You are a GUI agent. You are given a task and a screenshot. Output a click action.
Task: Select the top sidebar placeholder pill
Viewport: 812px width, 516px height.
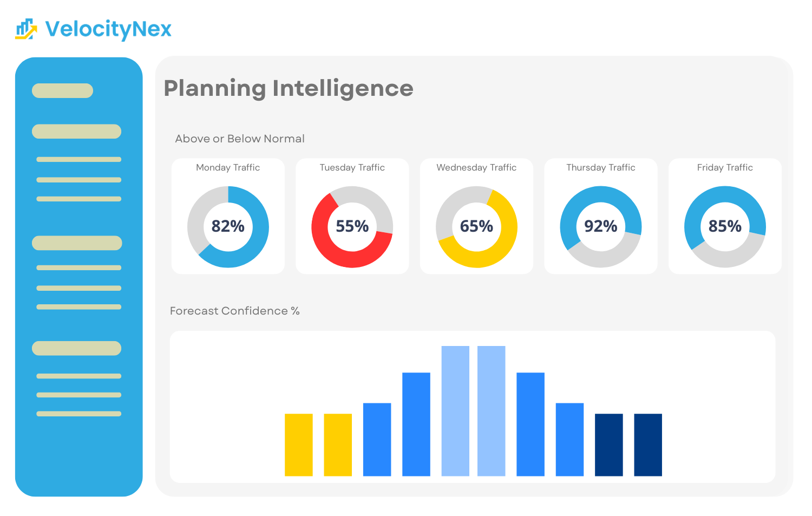[62, 90]
